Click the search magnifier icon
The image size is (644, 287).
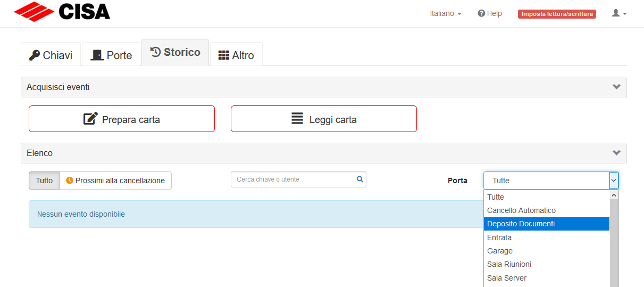click(360, 179)
